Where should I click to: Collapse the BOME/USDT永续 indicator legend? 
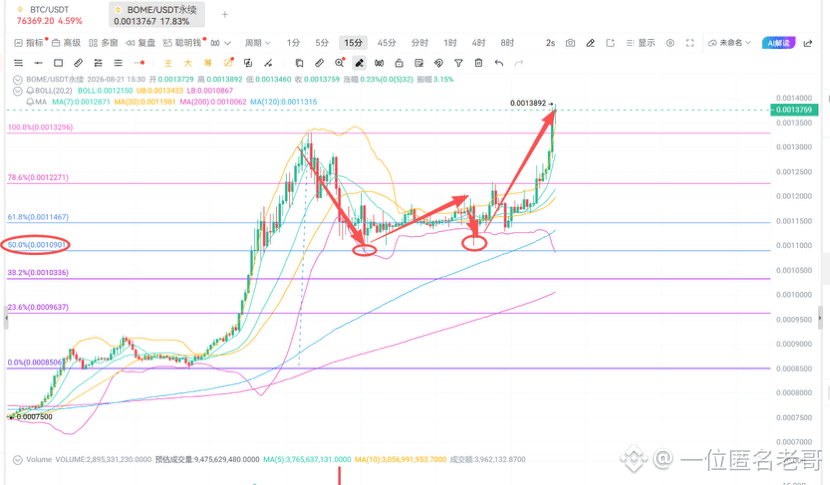coord(17,79)
